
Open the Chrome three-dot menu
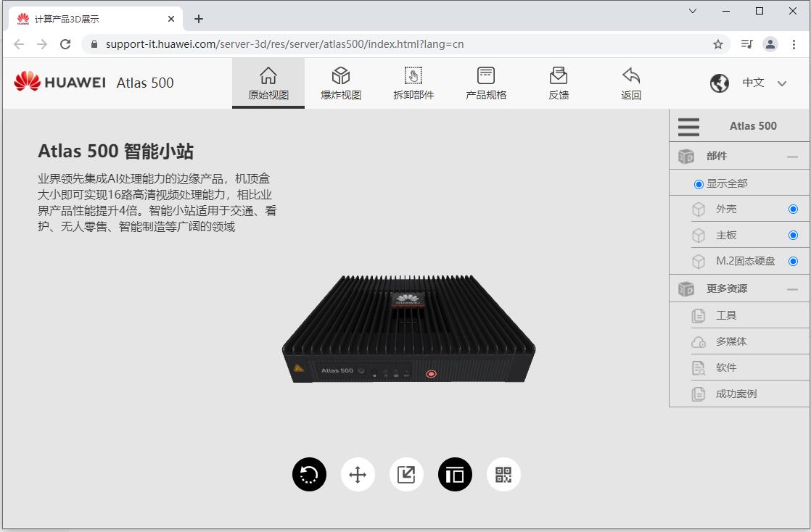pos(794,44)
